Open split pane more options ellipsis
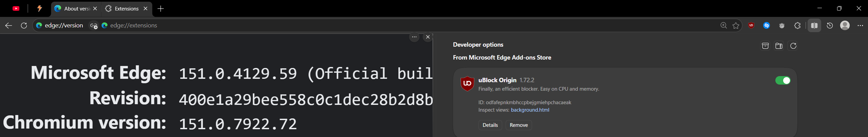This screenshot has height=137, width=868. (414, 37)
